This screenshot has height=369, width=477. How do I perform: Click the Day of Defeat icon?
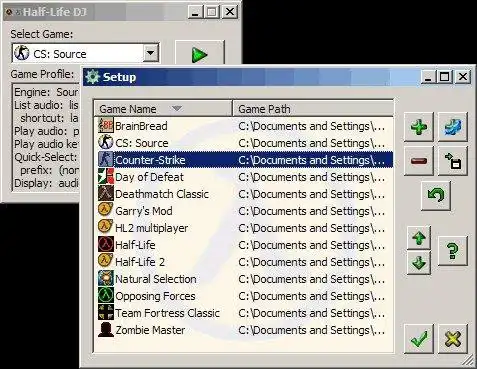[106, 176]
